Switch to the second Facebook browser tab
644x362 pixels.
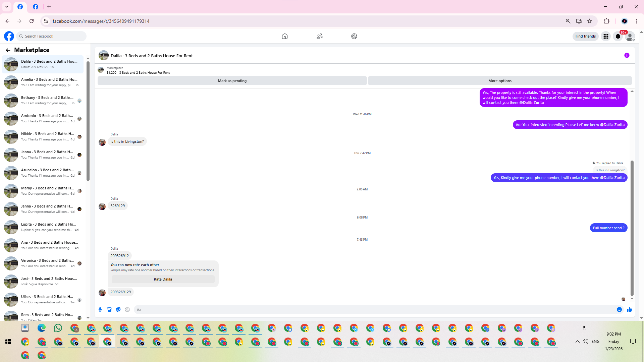[36, 7]
